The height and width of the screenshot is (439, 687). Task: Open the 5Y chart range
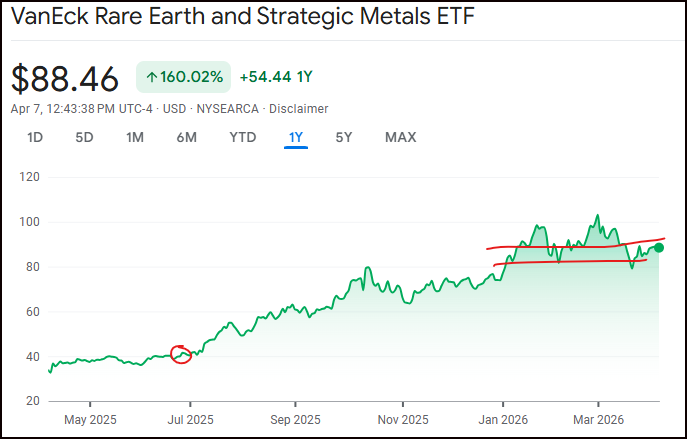[343, 137]
